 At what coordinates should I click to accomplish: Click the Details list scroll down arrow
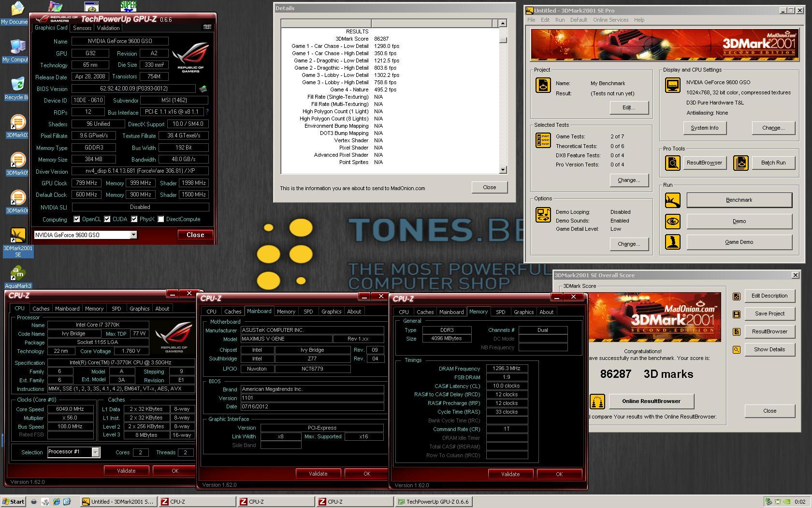click(x=503, y=170)
